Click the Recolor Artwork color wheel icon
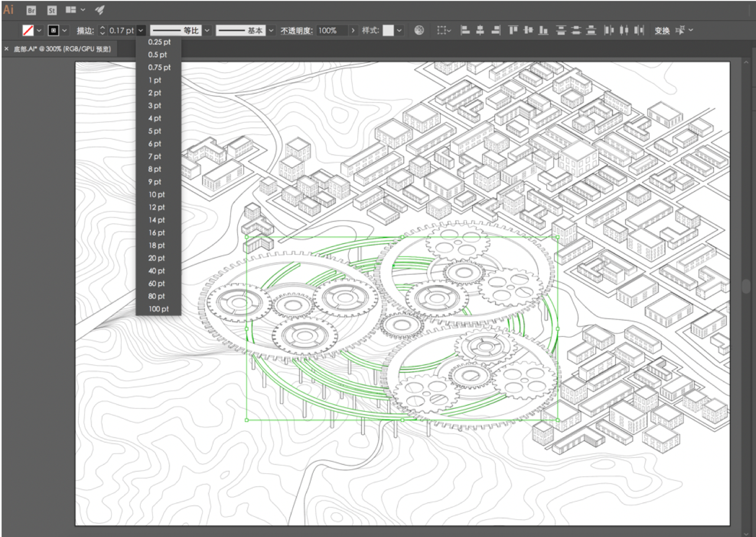 coord(419,30)
